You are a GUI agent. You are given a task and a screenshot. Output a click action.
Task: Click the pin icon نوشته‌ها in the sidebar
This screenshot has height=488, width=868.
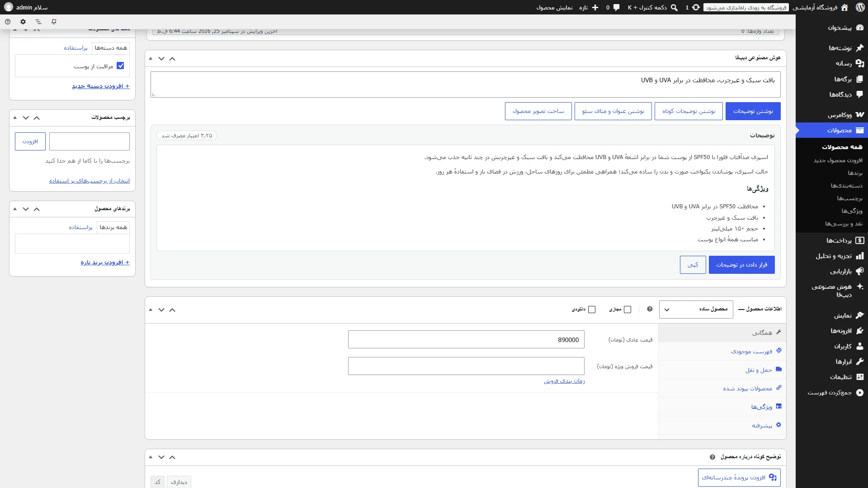coord(860,48)
